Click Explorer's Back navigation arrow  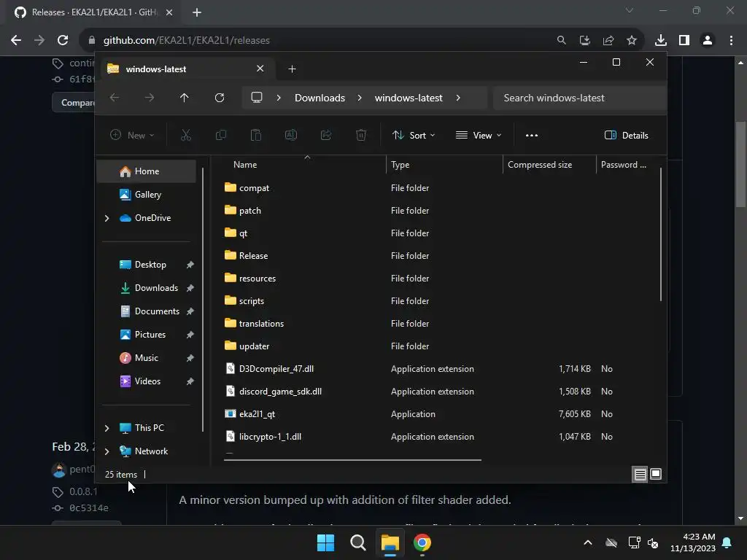pos(115,98)
